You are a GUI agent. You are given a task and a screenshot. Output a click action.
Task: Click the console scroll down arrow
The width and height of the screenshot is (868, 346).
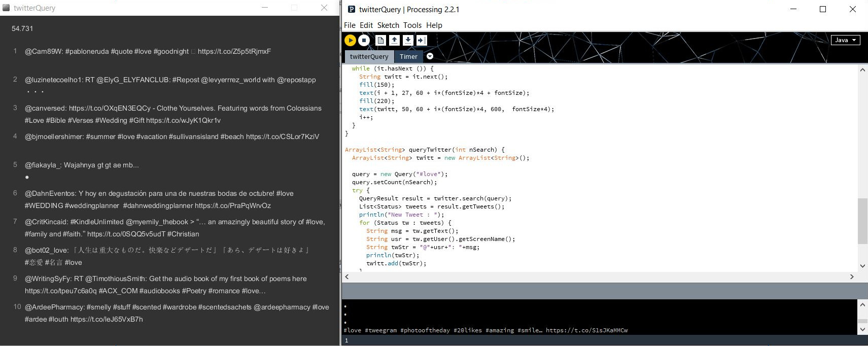pyautogui.click(x=862, y=330)
